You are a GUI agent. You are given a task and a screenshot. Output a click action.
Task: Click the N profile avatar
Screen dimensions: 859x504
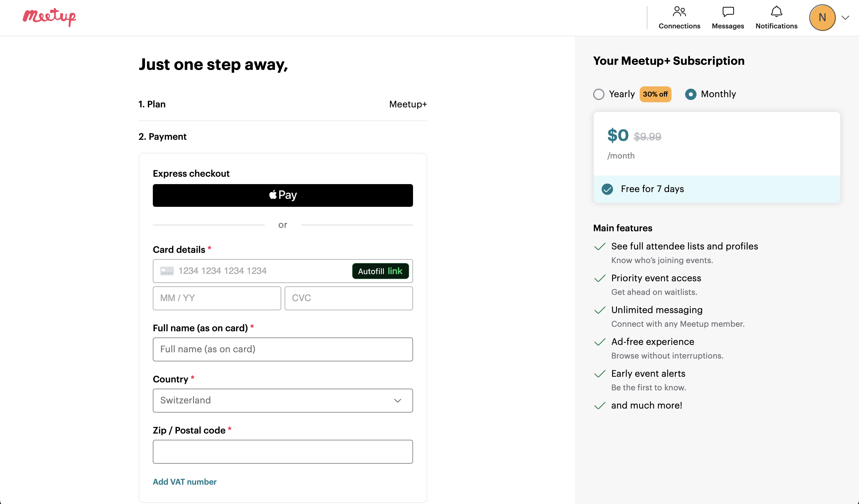click(x=822, y=18)
